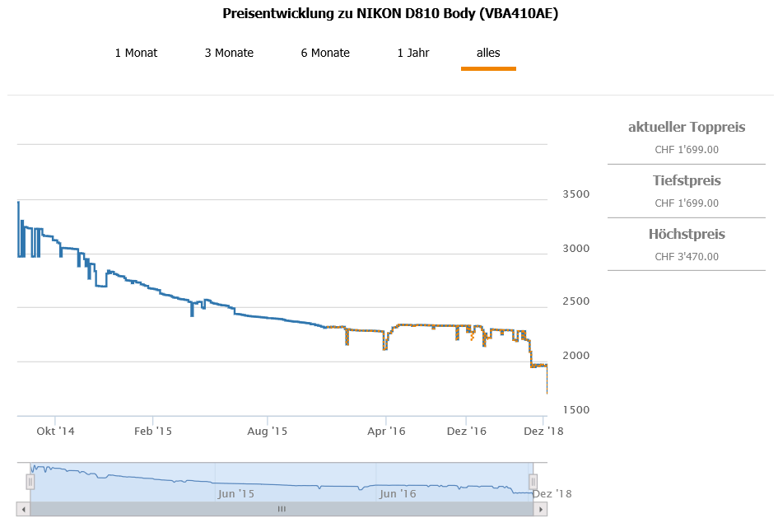Click the Feb '15 axis label
778x532 pixels.
pyautogui.click(x=153, y=432)
